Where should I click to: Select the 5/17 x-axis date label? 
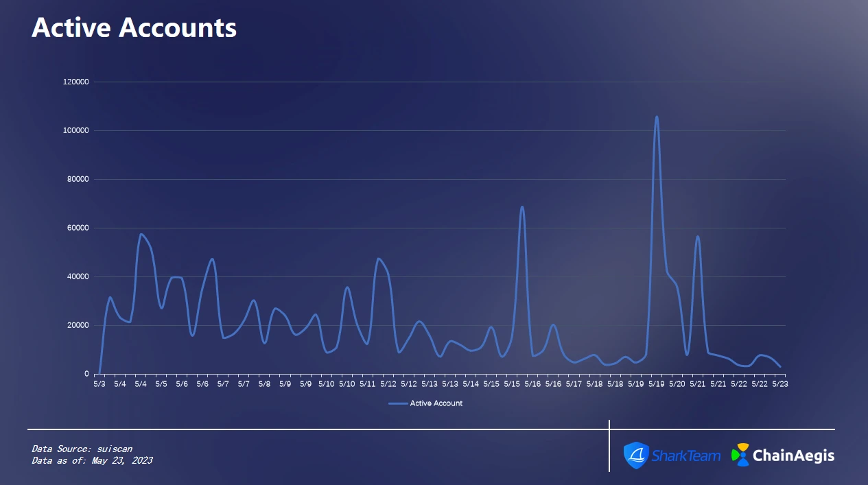tap(574, 384)
